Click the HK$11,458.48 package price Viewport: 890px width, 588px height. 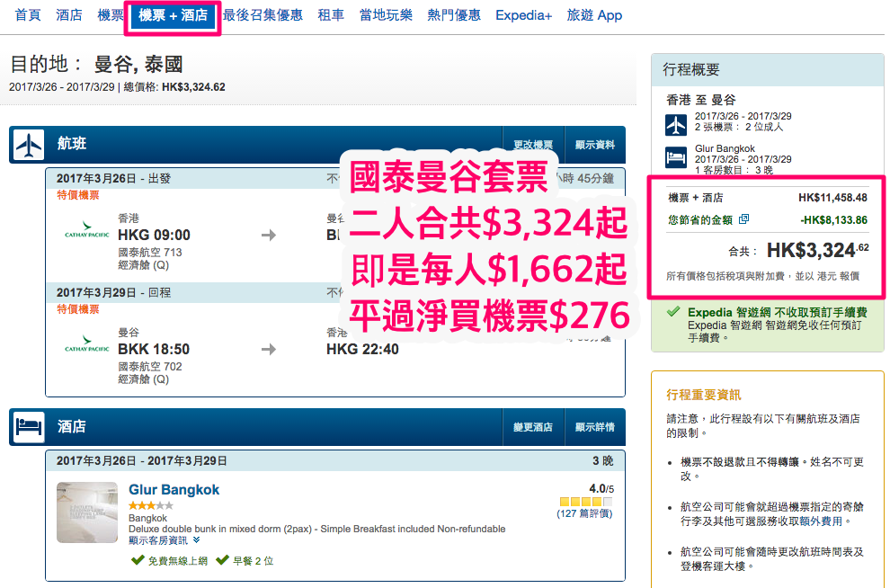832,198
